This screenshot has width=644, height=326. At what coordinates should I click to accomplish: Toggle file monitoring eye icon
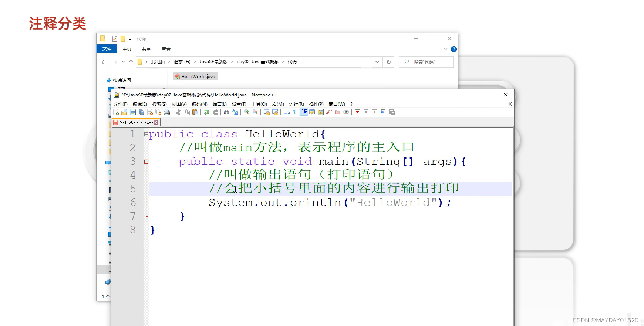(346, 112)
